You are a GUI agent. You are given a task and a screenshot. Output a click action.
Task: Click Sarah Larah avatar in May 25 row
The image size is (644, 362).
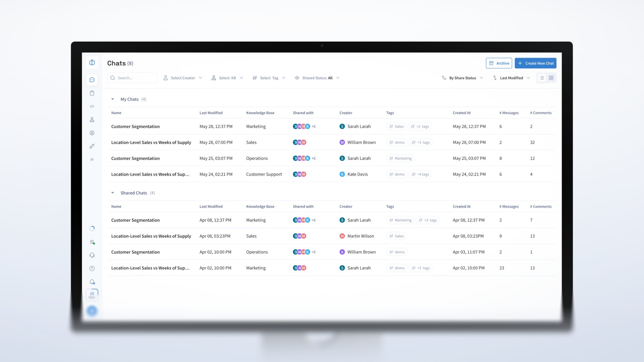click(x=342, y=158)
